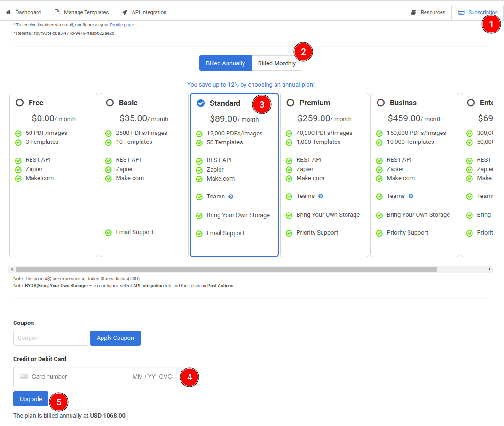Select the Free plan radio button

[20, 103]
